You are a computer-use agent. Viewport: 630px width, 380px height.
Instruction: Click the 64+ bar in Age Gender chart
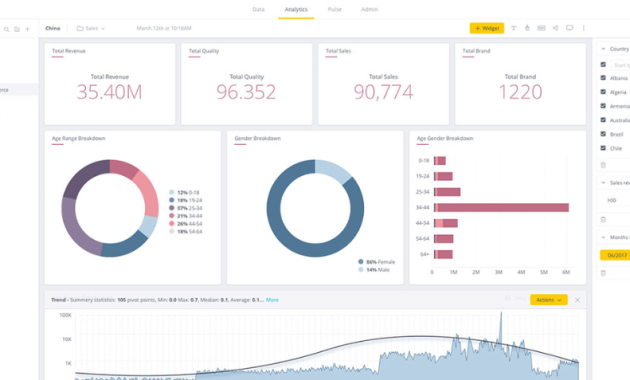444,254
